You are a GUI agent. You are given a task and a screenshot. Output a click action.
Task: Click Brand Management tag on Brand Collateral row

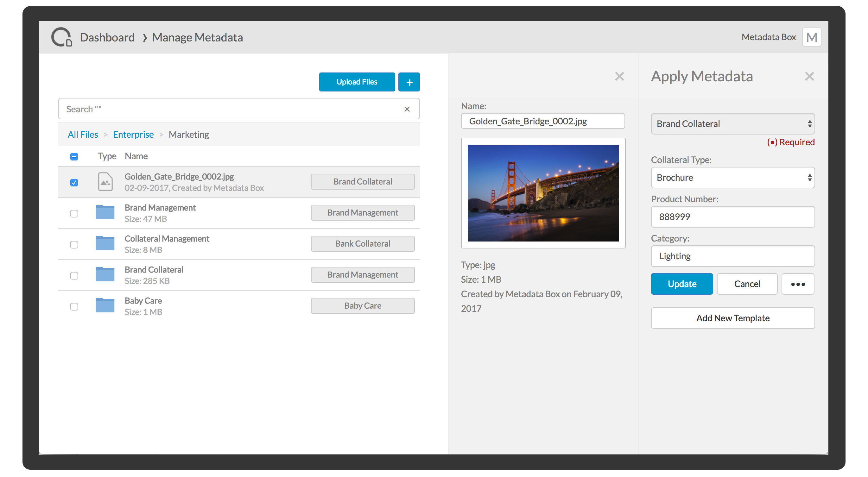(x=363, y=274)
